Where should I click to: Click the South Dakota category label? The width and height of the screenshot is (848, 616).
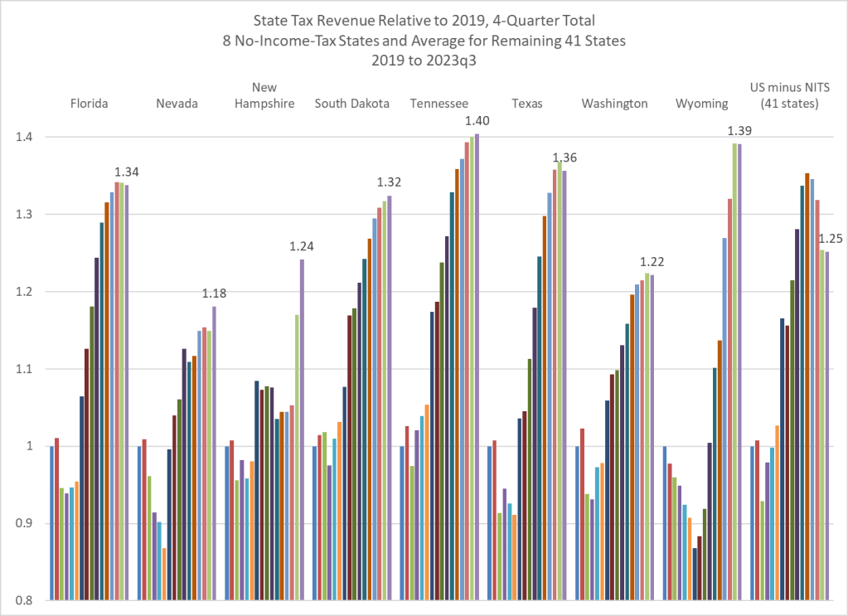tap(351, 104)
